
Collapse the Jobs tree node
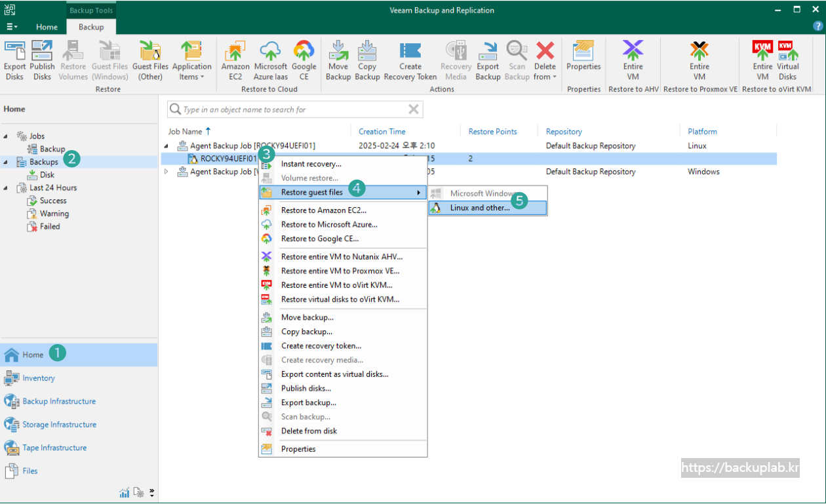click(x=6, y=136)
